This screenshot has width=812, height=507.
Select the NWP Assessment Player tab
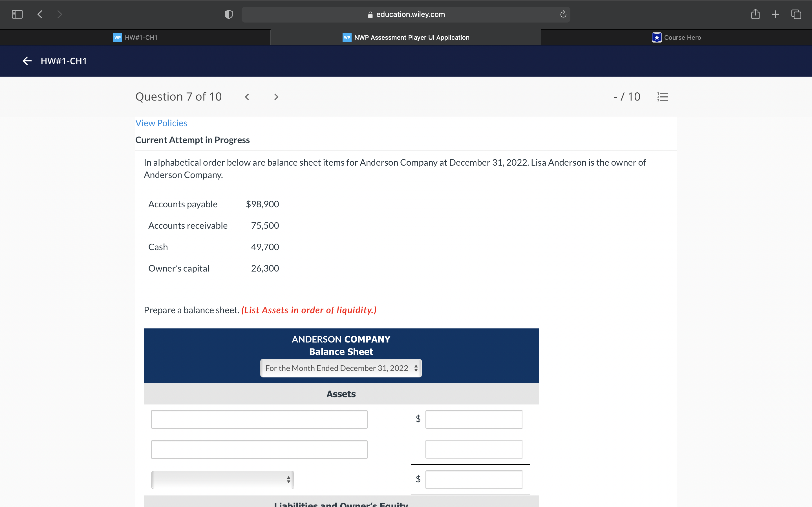[406, 37]
